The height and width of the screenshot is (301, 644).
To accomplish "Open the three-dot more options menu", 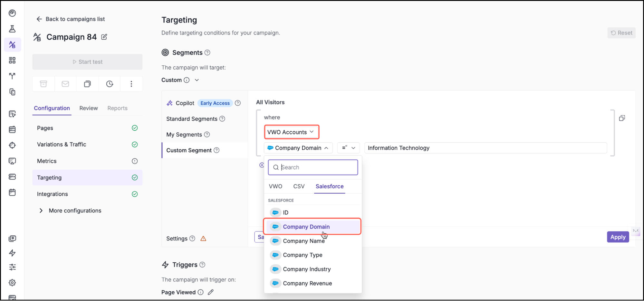I will (x=131, y=84).
